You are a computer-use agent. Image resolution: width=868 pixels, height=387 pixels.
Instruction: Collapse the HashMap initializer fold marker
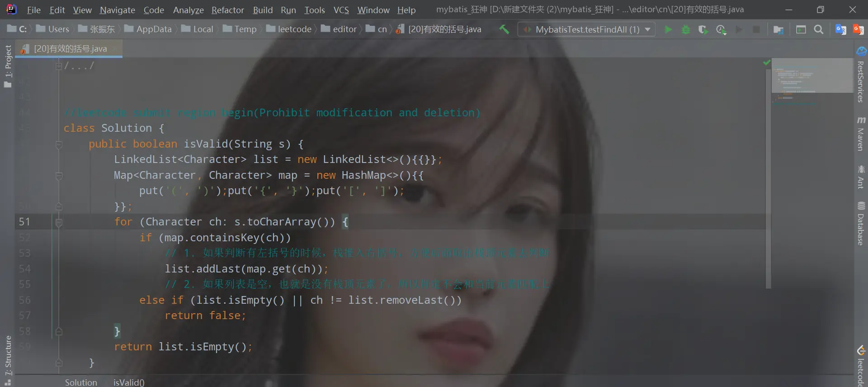(59, 176)
